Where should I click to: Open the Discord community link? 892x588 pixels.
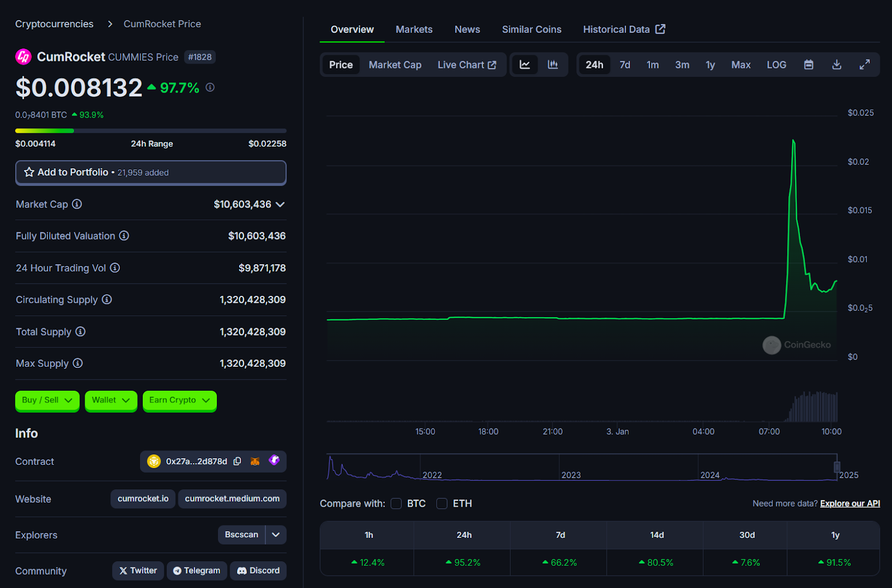pos(258,571)
